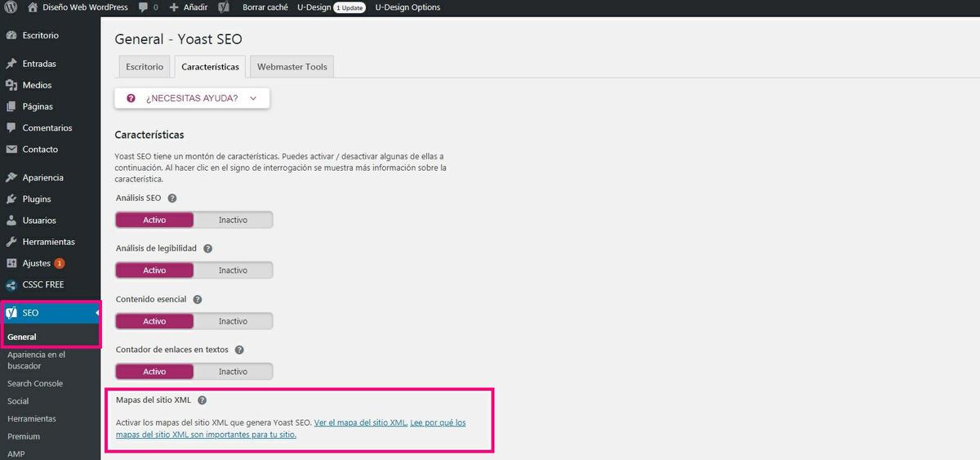Set Análisis de legibilidad to Inactivo

[x=233, y=270]
